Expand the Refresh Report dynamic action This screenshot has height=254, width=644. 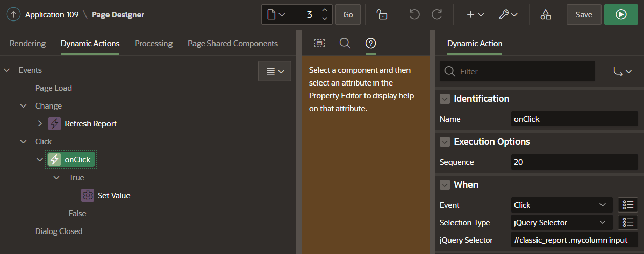40,124
